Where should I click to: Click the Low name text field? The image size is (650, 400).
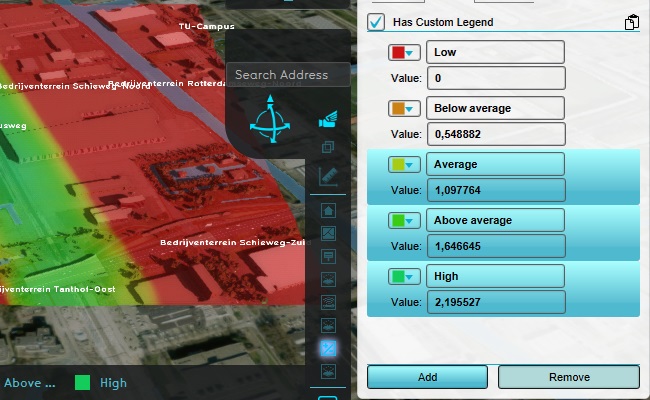tap(495, 52)
